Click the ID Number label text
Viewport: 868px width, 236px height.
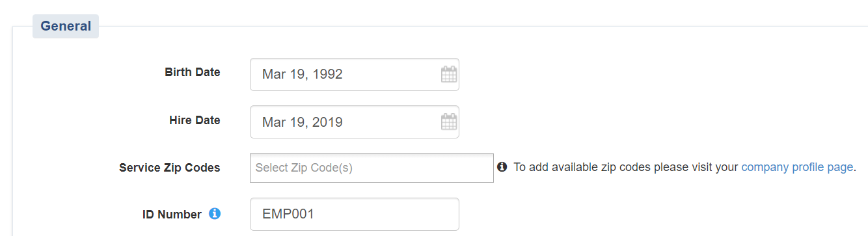click(172, 215)
